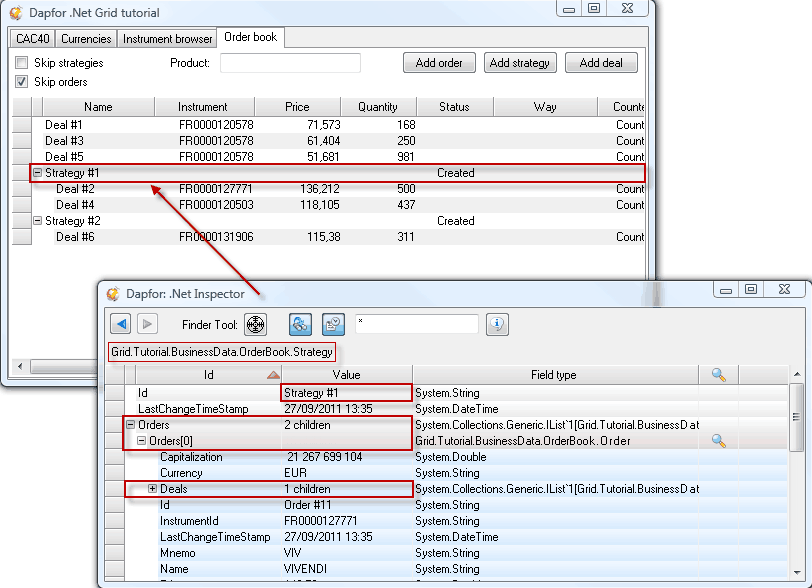Focus the Product input field

click(290, 63)
